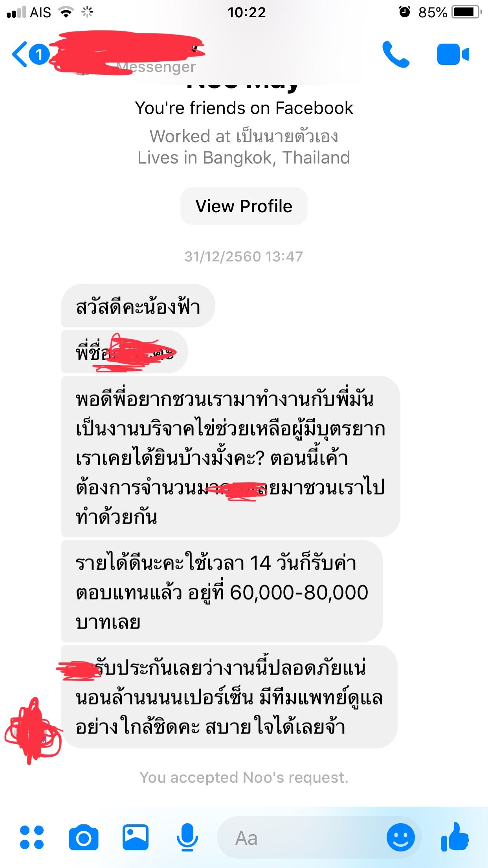Screen dimensions: 488x868
Task: Tap the View Profile button
Action: pos(244,206)
